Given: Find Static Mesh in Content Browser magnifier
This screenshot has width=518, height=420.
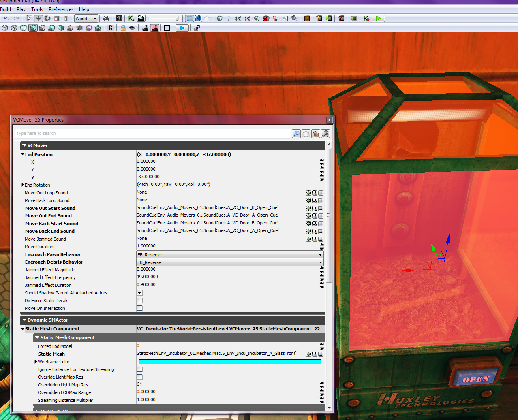Looking at the screenshot, I should pyautogui.click(x=315, y=354).
